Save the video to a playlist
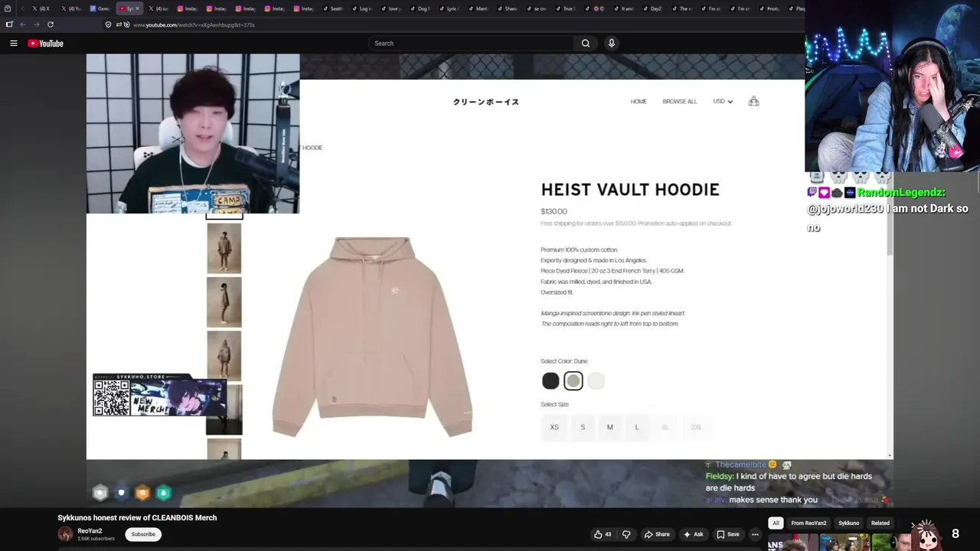Screen dimensions: 980x551 click(x=728, y=534)
